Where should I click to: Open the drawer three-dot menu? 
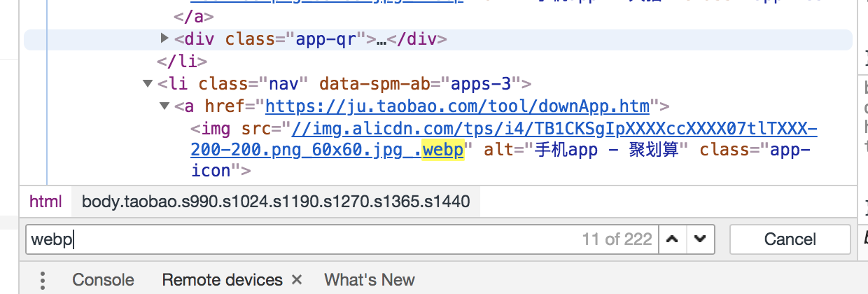click(42, 280)
